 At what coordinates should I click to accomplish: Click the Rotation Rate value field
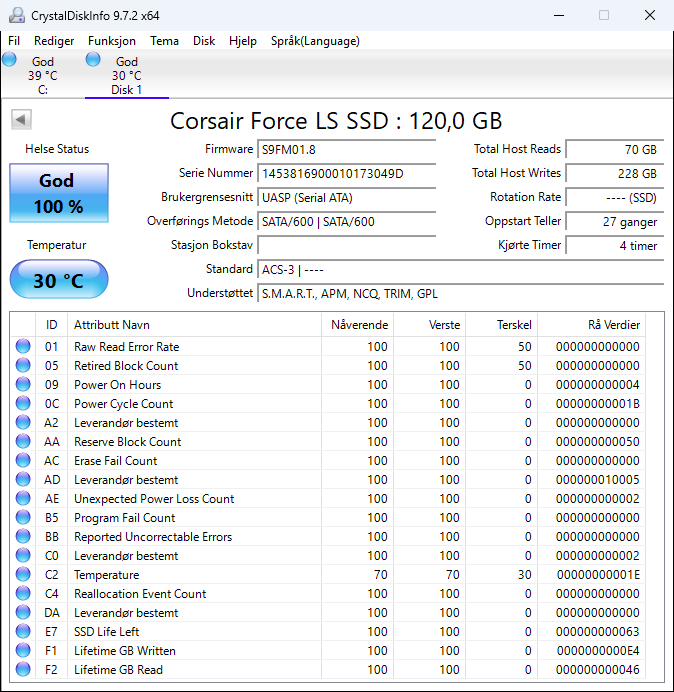point(615,197)
